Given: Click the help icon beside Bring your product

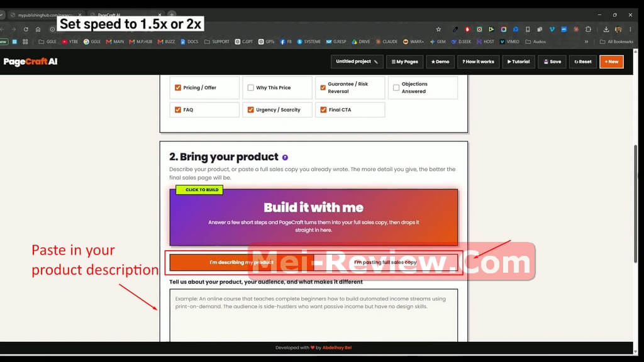Looking at the screenshot, I should tap(285, 157).
